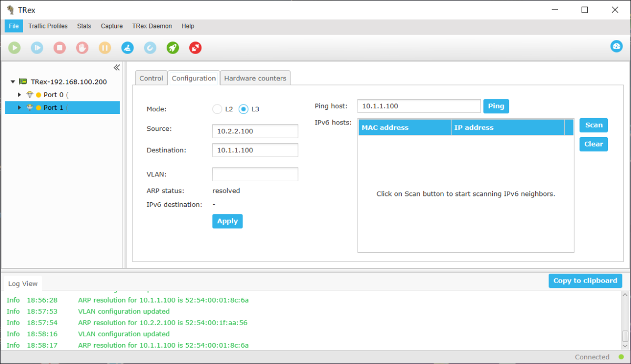Click the Ping host input field

419,106
